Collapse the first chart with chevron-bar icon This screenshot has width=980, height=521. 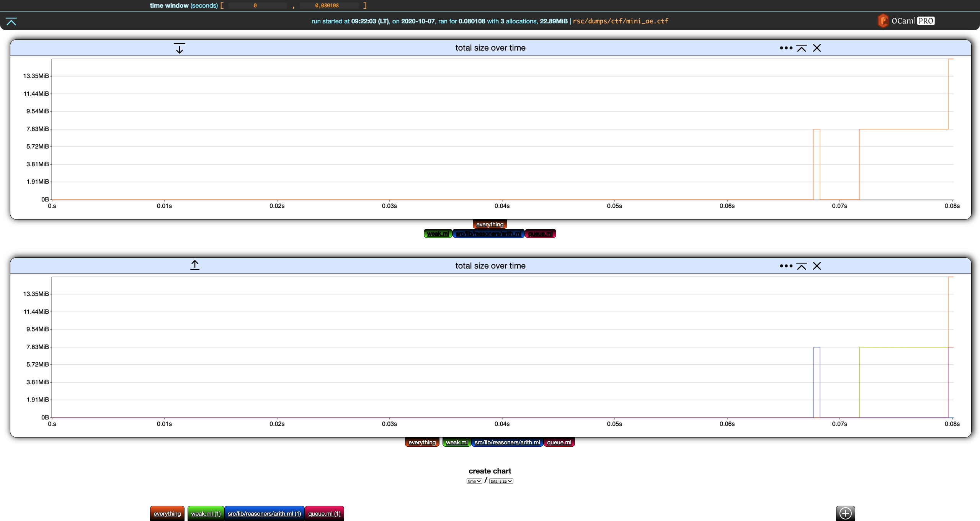click(x=802, y=48)
